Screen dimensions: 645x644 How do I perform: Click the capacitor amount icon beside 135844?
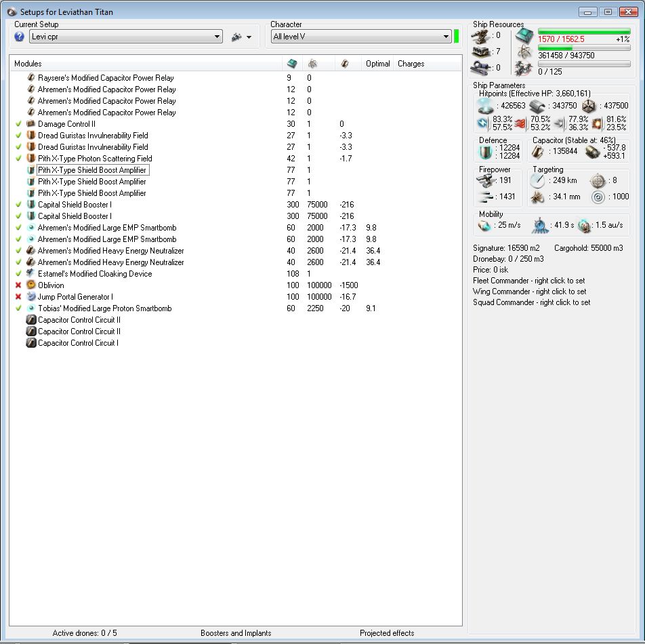tap(538, 152)
